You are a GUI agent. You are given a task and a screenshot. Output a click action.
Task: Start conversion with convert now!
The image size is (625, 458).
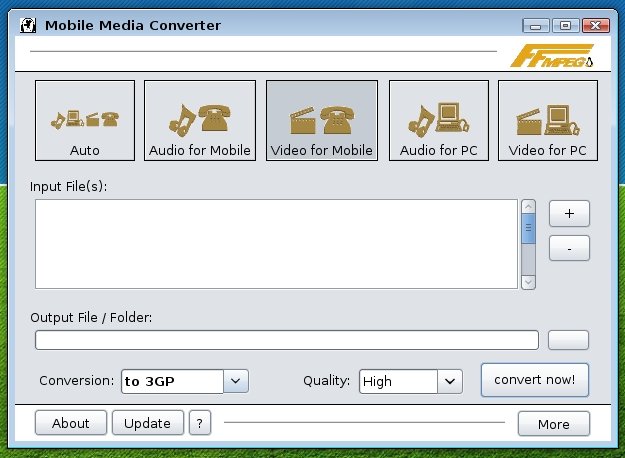click(535, 380)
